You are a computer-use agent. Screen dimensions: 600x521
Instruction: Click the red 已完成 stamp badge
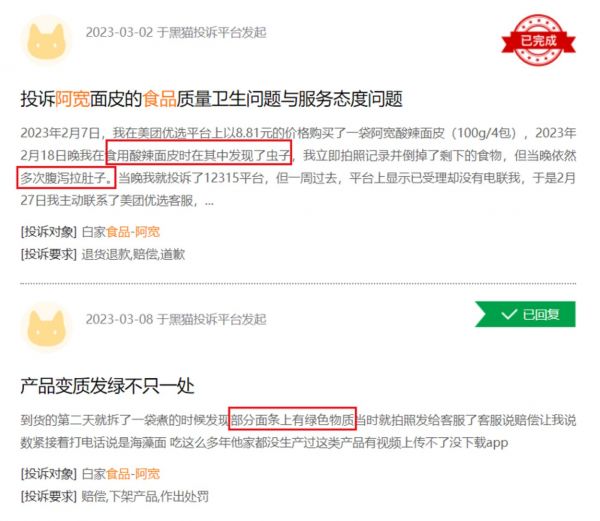pyautogui.click(x=538, y=40)
